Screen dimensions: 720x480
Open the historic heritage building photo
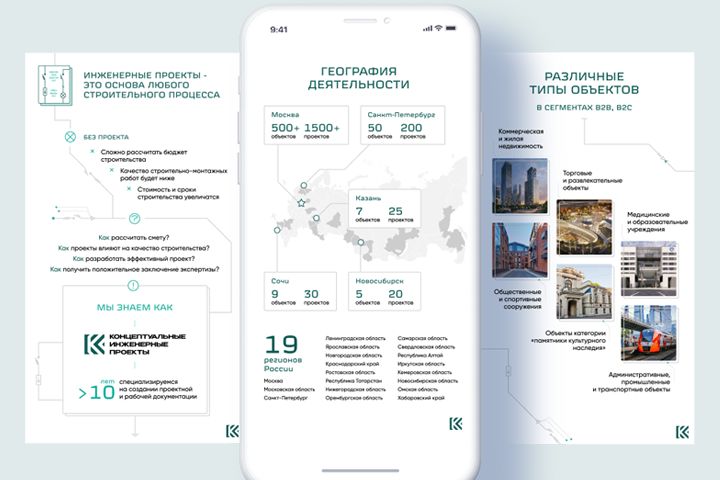point(585,292)
